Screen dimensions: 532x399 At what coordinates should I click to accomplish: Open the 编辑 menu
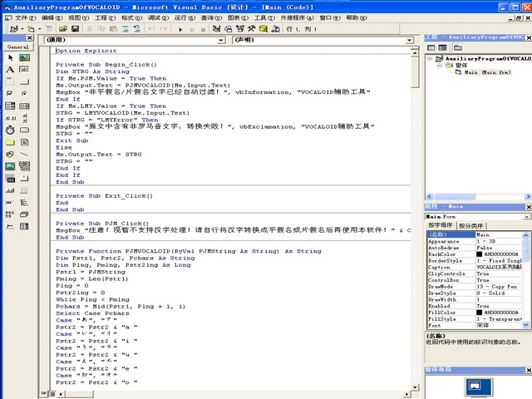52,17
